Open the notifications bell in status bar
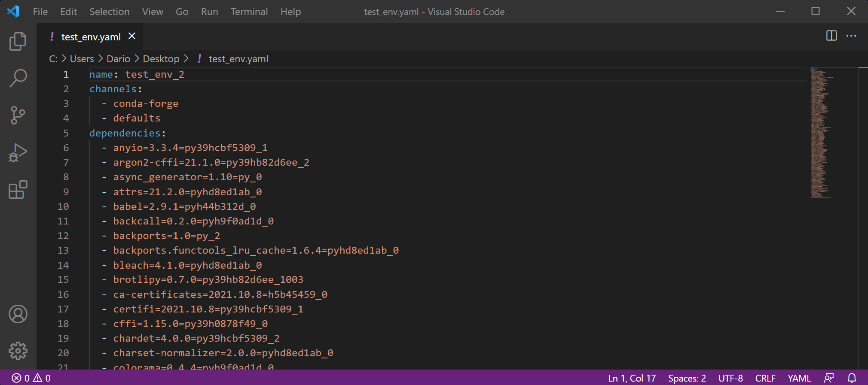This screenshot has width=868, height=385. pyautogui.click(x=852, y=378)
